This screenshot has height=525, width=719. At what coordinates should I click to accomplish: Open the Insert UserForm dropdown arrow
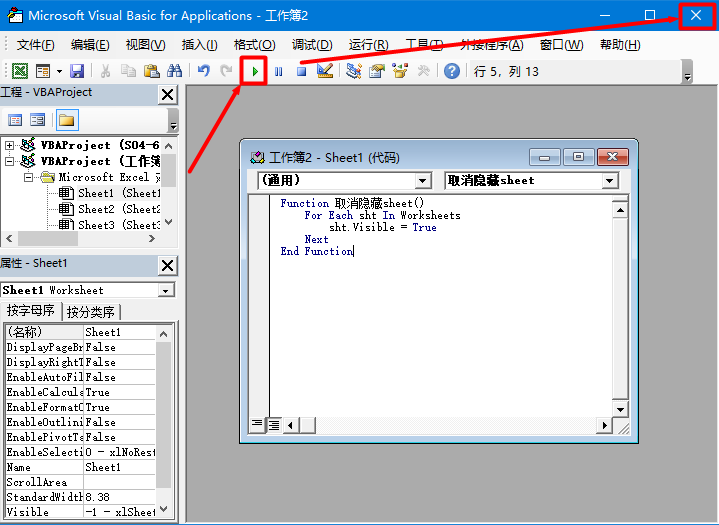(60, 71)
